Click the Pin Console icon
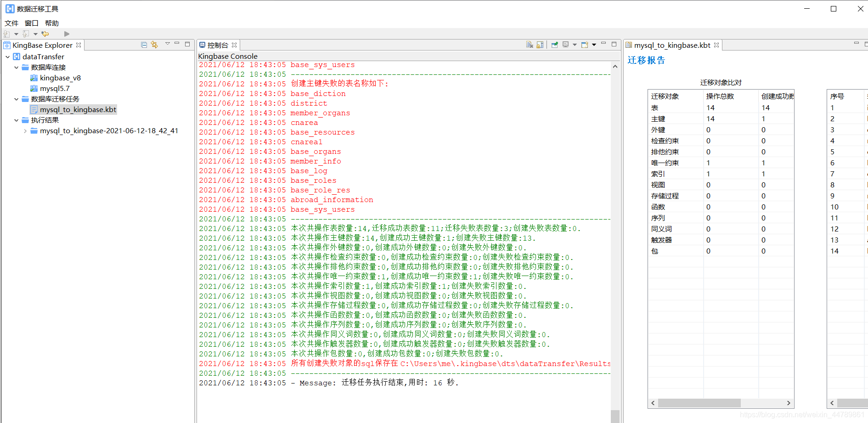 coord(555,45)
